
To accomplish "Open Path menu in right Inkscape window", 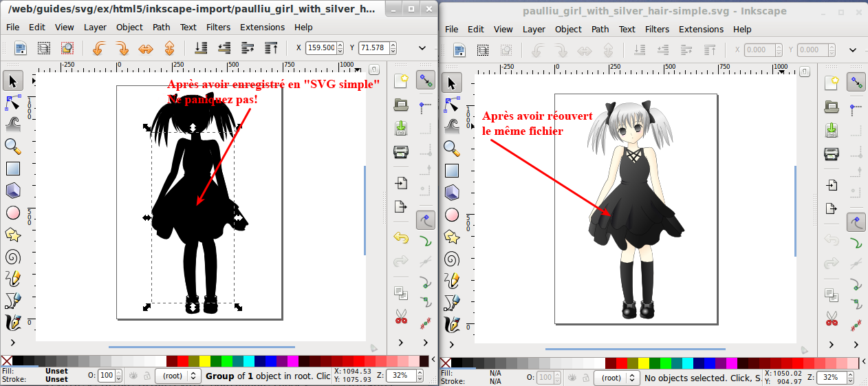I will point(600,29).
